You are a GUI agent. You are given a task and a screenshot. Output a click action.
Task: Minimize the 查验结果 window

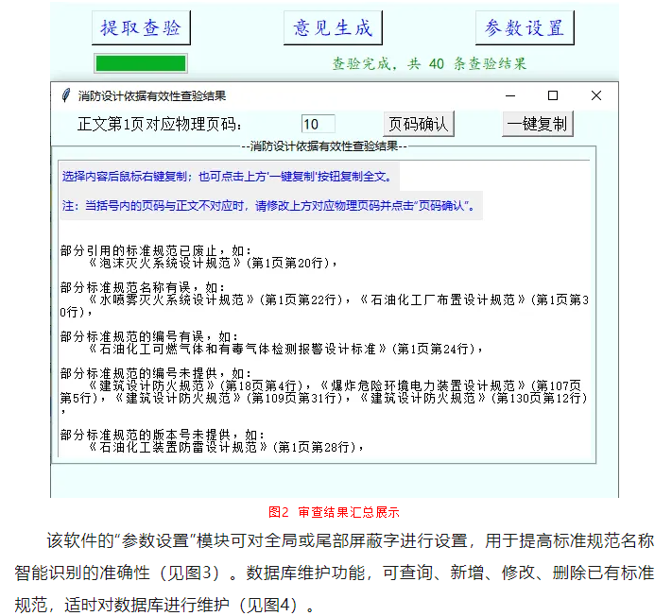pos(510,95)
